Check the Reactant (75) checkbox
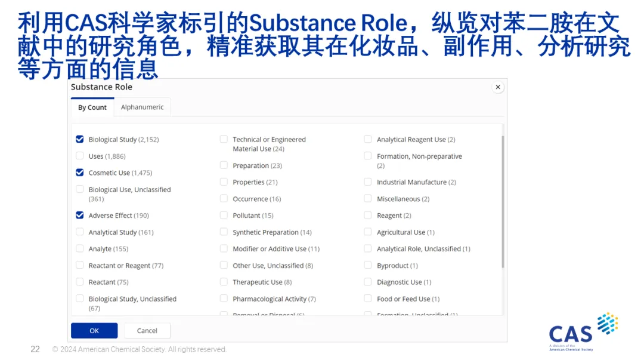The width and height of the screenshot is (644, 363). click(80, 282)
